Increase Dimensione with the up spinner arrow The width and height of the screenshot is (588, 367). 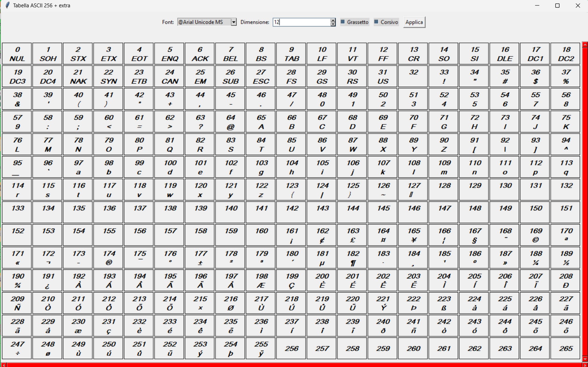(x=333, y=20)
